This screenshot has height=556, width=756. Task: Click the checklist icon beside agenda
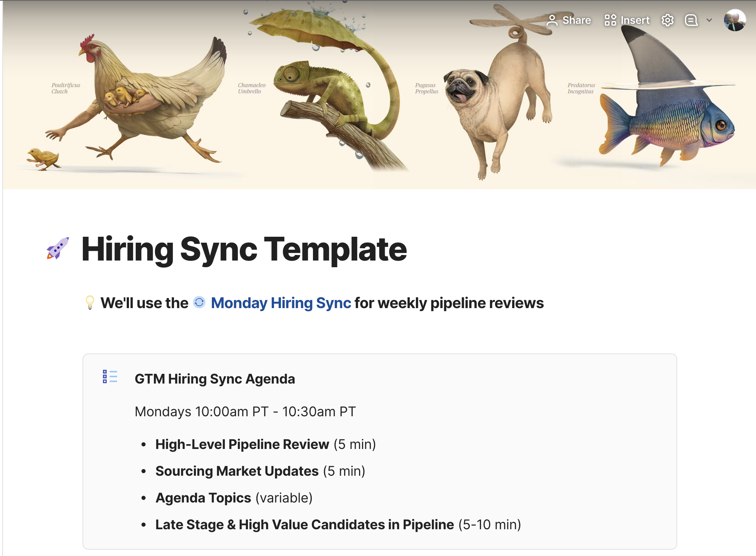click(x=110, y=376)
